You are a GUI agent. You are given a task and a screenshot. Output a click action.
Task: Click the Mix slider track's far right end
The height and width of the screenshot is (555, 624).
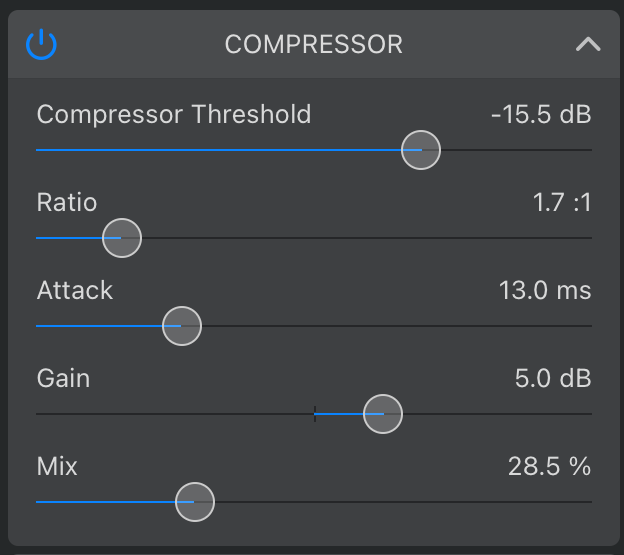pyautogui.click(x=591, y=502)
